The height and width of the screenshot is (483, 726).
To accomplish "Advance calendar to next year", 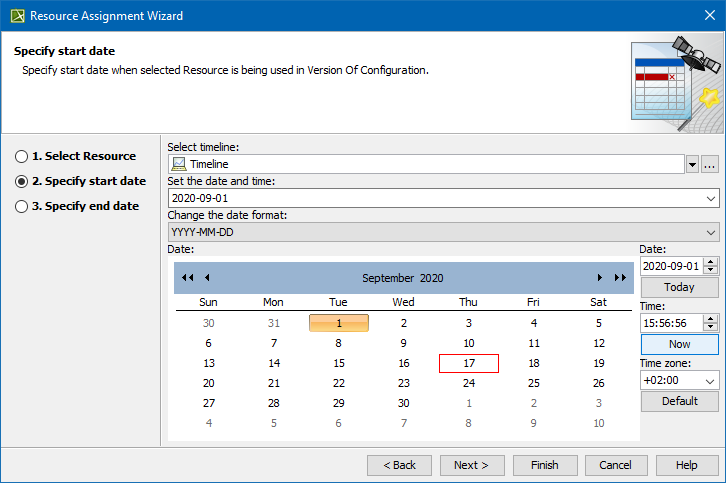I will tap(619, 277).
